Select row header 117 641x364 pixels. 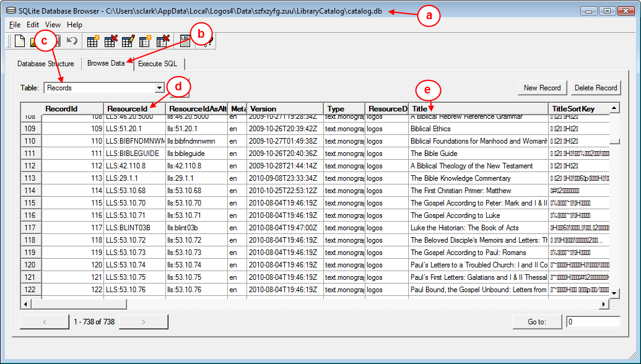click(x=31, y=228)
